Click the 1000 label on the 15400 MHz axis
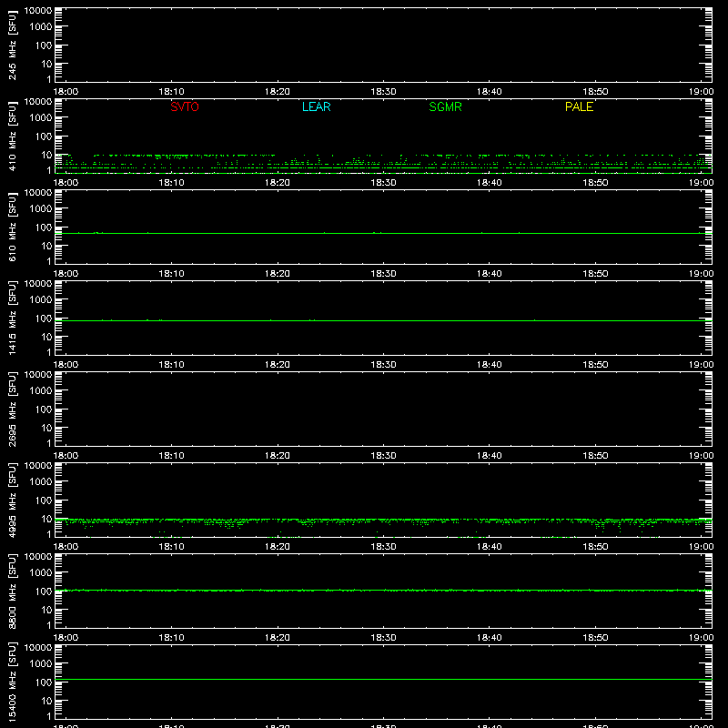Screen dimensions: 728x728 point(41,664)
